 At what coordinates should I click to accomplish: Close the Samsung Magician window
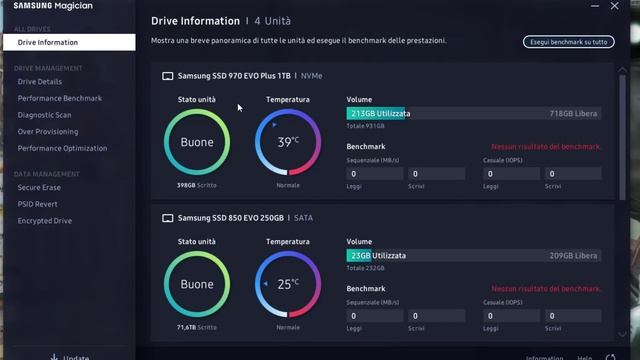(x=614, y=6)
